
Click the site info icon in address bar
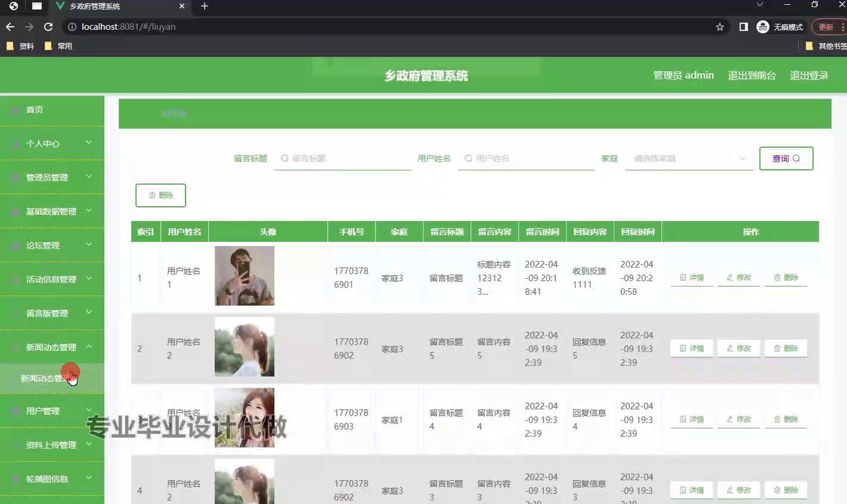pyautogui.click(x=72, y=27)
